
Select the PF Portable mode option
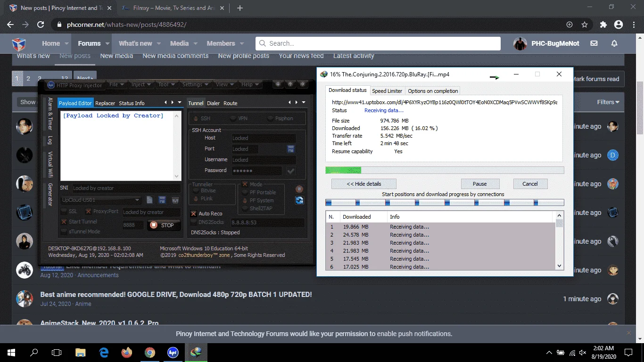(x=259, y=192)
